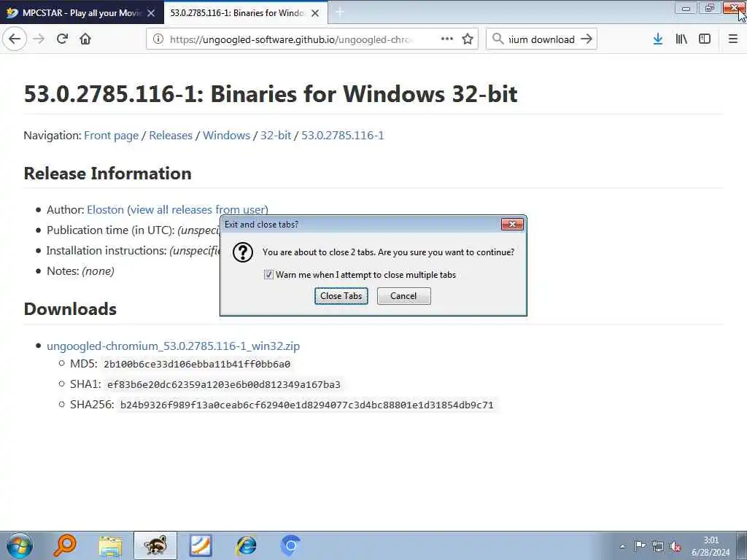Click the Downloads heading
Image resolution: width=747 pixels, height=560 pixels.
pyautogui.click(x=70, y=308)
